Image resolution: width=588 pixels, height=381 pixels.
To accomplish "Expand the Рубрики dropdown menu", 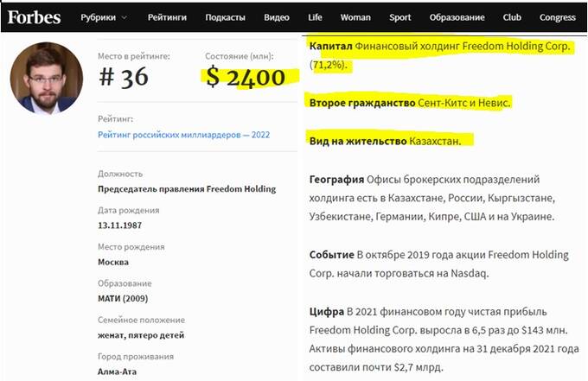I will coord(103,17).
